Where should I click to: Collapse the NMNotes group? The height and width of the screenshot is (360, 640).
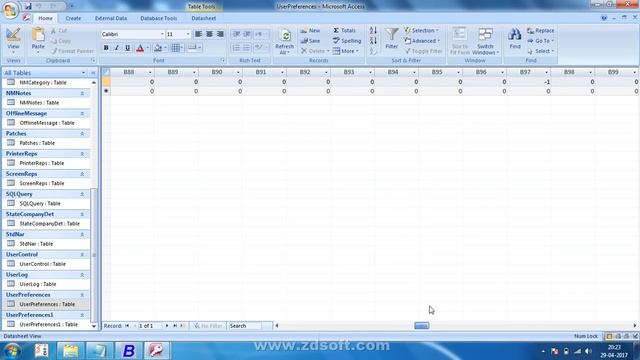82,93
